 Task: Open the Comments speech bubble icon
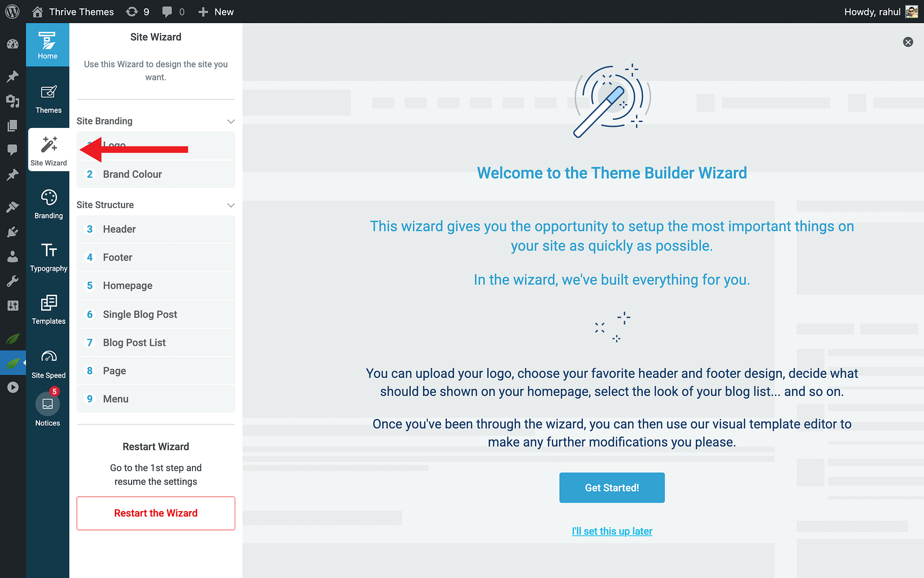coord(12,149)
